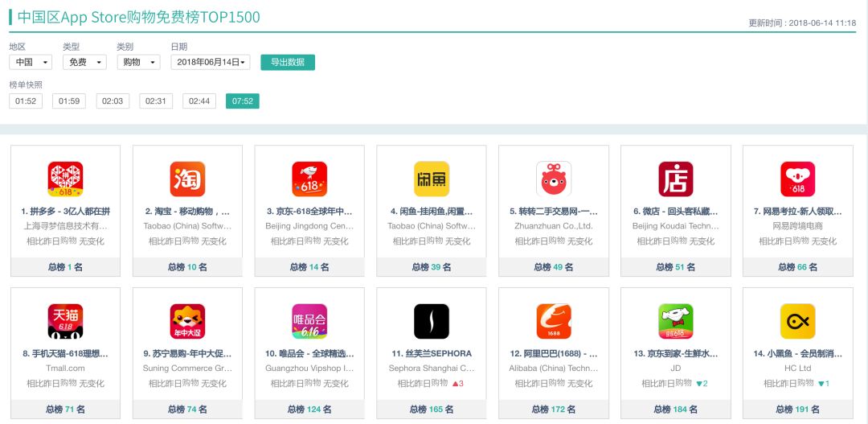This screenshot has width=868, height=424.
Task: Select the 02:44 snapshot
Action: 199,101
